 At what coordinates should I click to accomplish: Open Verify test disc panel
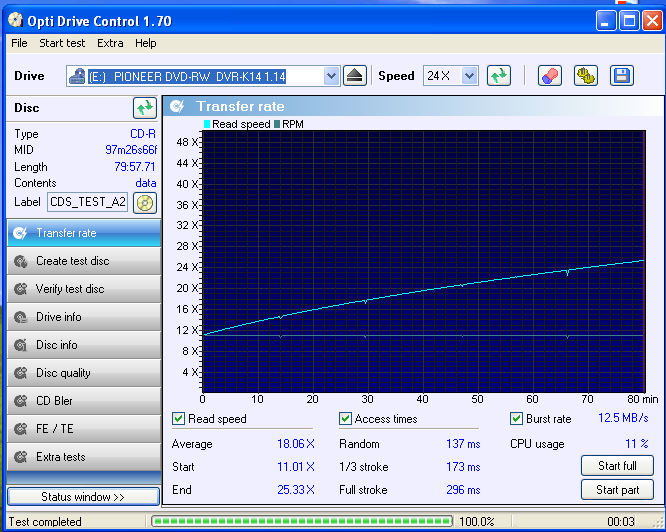(84, 289)
